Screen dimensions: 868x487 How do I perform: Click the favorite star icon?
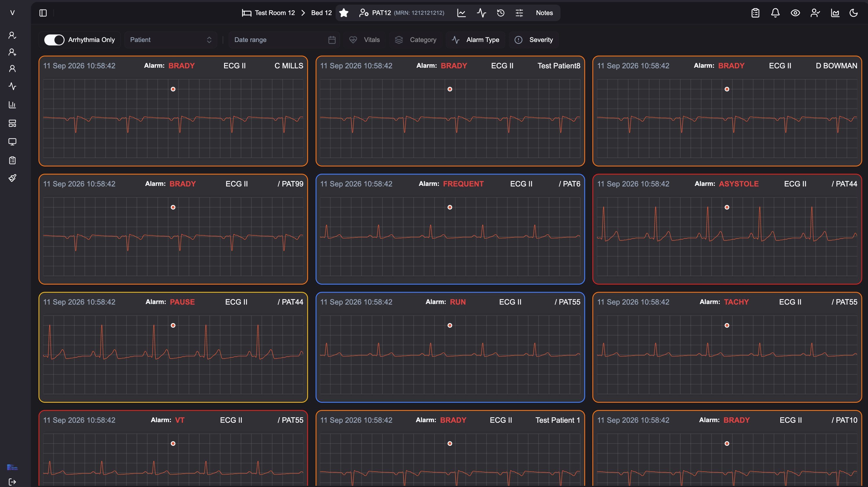344,13
